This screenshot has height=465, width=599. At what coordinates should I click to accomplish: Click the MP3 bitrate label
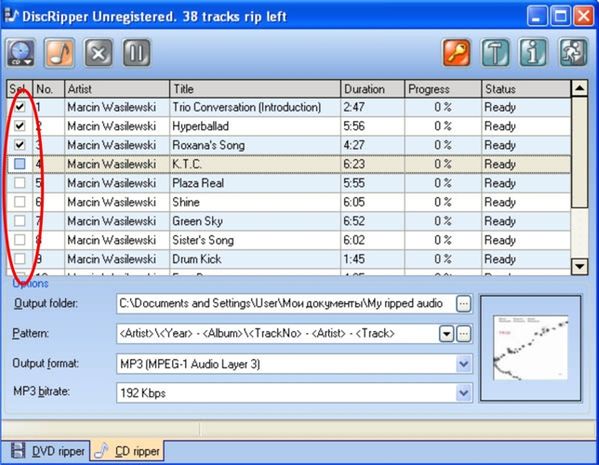pyautogui.click(x=41, y=392)
